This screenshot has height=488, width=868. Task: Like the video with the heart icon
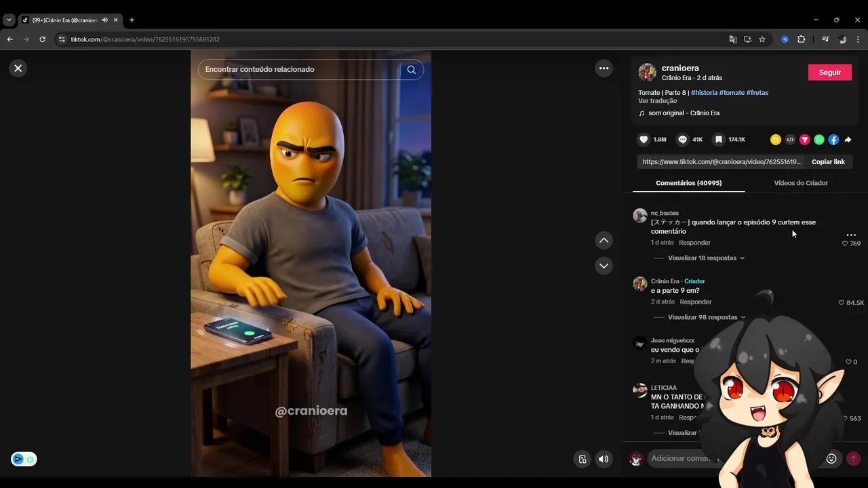pos(644,140)
